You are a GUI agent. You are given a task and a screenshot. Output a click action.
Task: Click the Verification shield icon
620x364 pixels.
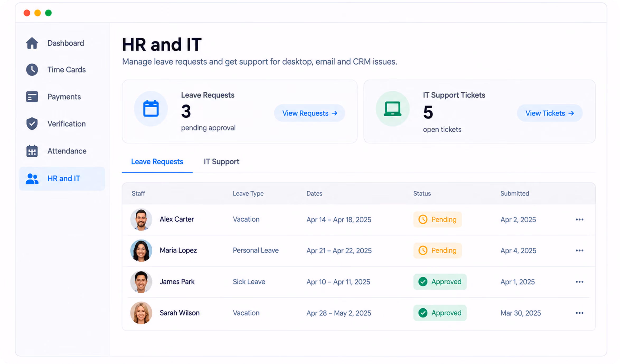[x=32, y=124]
